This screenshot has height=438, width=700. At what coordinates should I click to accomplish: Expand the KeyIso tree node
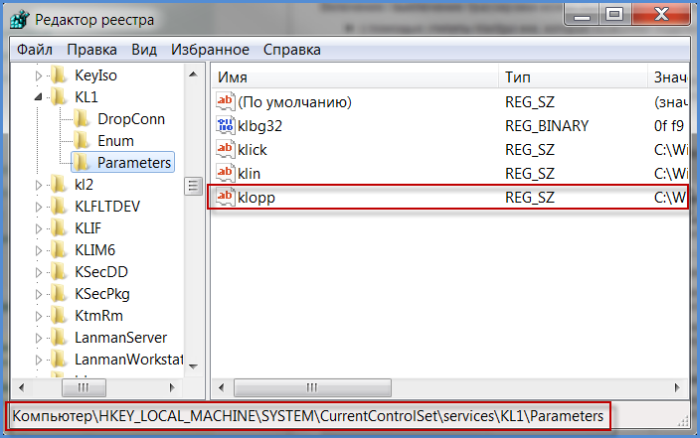point(39,75)
